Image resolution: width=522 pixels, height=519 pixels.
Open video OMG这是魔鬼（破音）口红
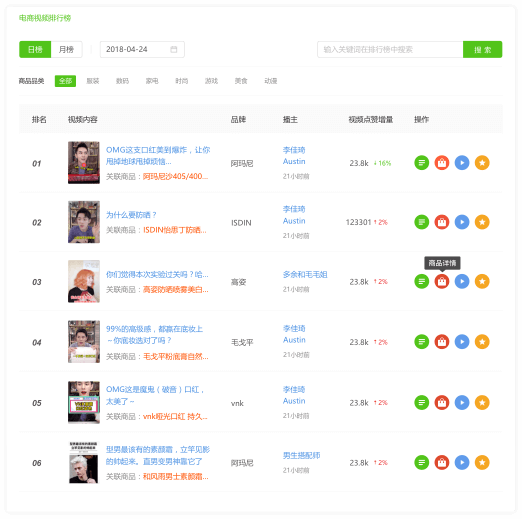(155, 395)
